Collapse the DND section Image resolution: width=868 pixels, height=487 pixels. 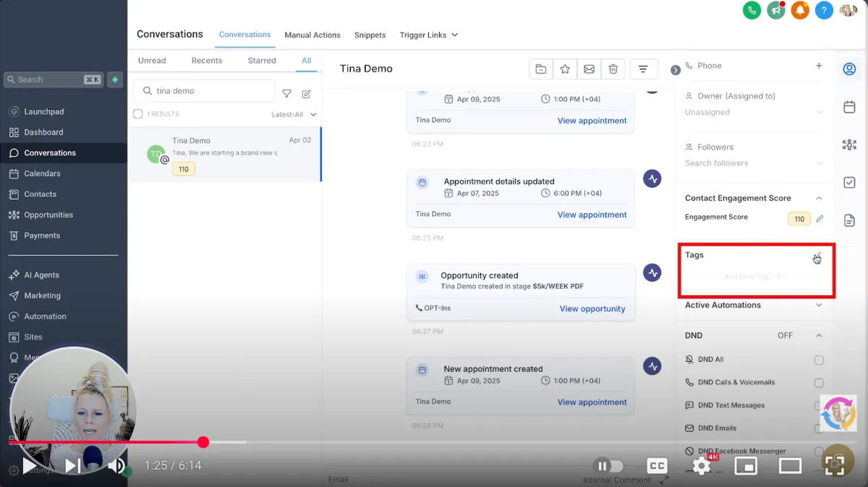pos(819,336)
